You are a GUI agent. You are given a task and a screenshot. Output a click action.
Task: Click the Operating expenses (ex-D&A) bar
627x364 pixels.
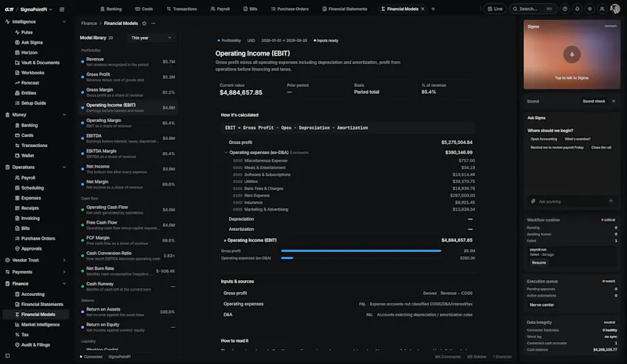pos(287,258)
